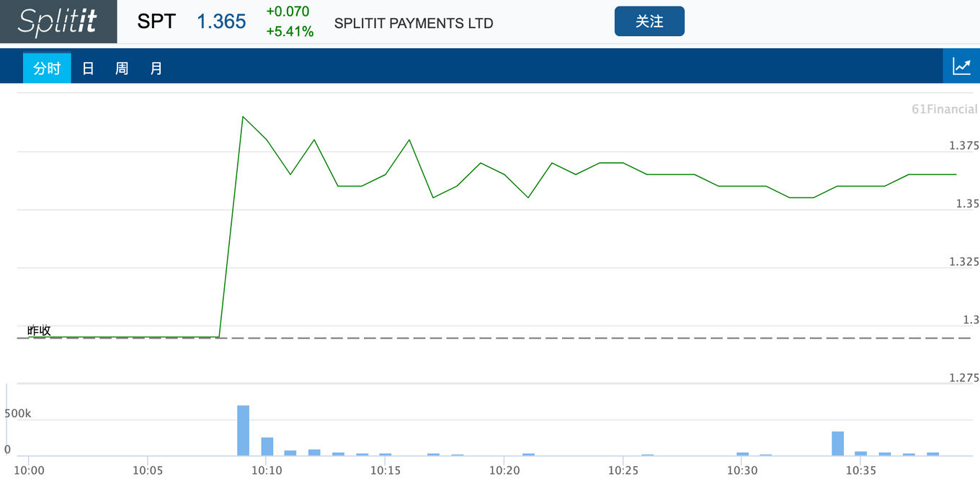980x488 pixels.
Task: Select the 分时 intraday tab
Action: point(47,68)
